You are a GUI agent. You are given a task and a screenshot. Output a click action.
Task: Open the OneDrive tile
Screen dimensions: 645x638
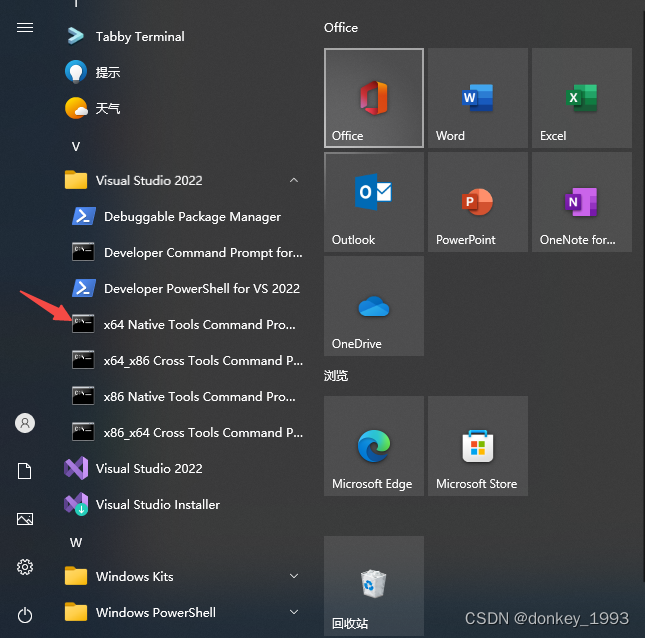click(374, 306)
